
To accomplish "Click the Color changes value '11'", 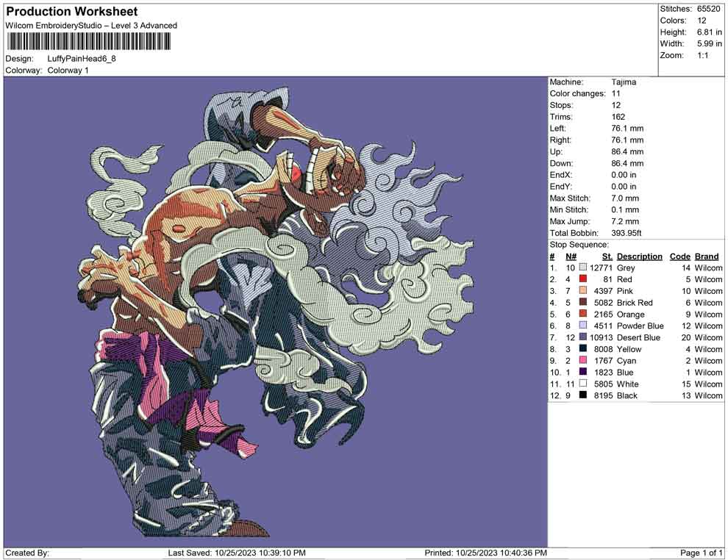I will 615,94.
